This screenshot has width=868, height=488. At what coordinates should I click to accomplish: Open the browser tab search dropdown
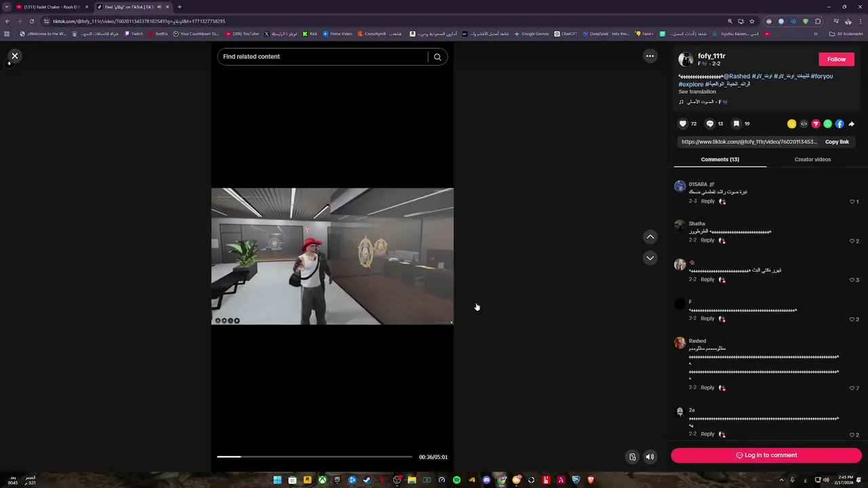pos(6,7)
